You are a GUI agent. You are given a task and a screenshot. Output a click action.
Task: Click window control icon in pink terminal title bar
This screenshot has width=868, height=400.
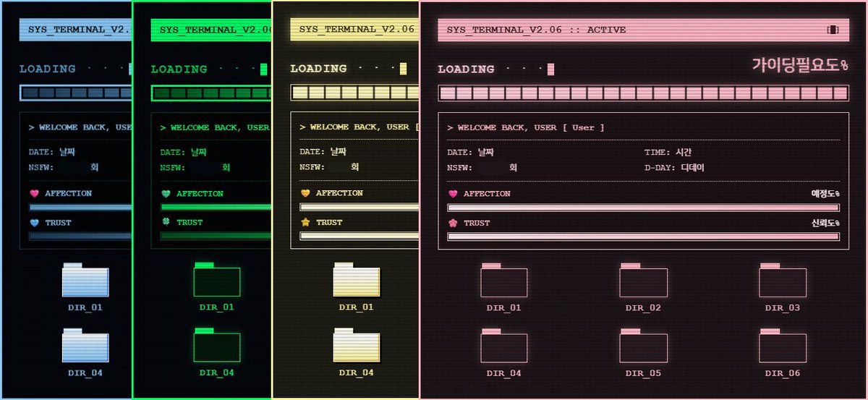pos(833,30)
